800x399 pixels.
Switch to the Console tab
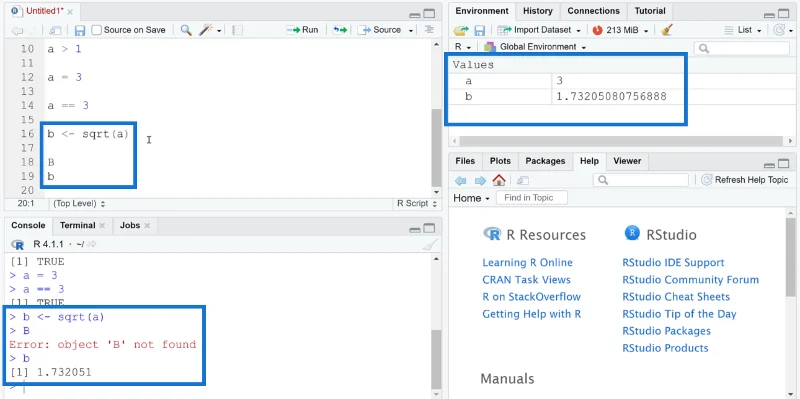point(28,226)
